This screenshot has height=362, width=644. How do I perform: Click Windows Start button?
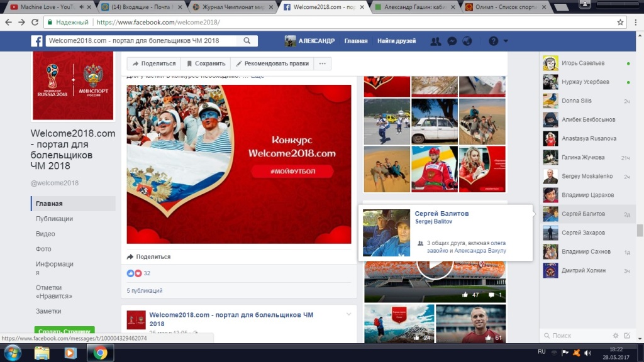click(13, 353)
